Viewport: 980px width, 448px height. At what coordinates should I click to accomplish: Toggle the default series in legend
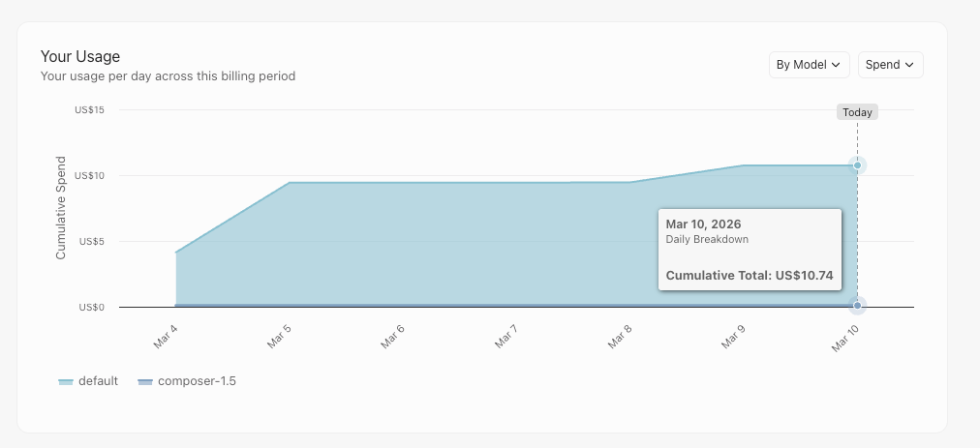(x=88, y=381)
